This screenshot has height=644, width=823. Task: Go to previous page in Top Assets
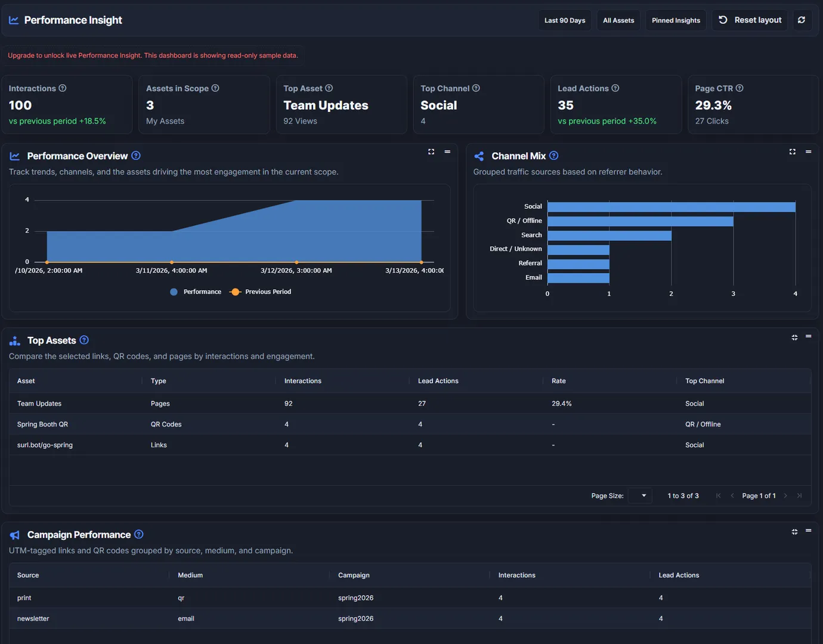click(732, 496)
